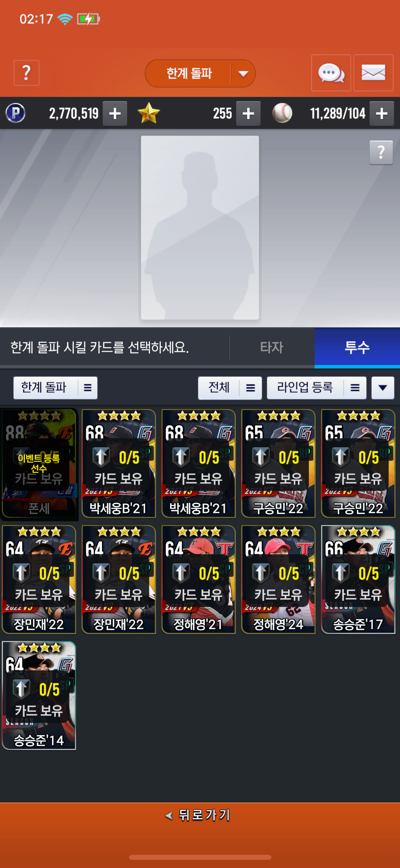
Task: Go back with 뒤로가기 button
Action: coord(200,815)
